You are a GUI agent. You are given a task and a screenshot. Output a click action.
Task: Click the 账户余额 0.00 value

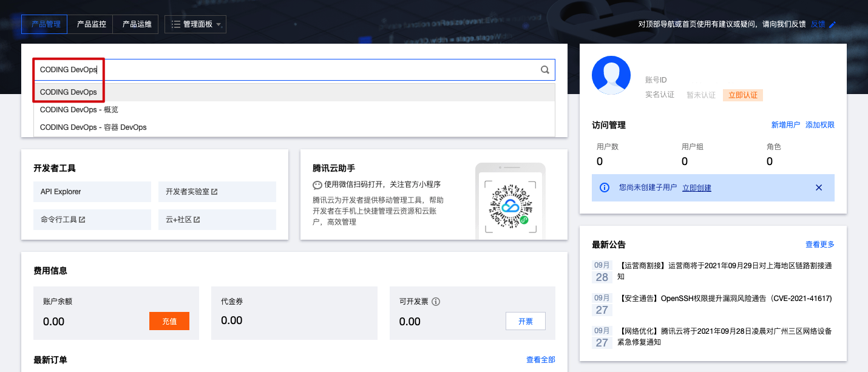click(x=53, y=322)
